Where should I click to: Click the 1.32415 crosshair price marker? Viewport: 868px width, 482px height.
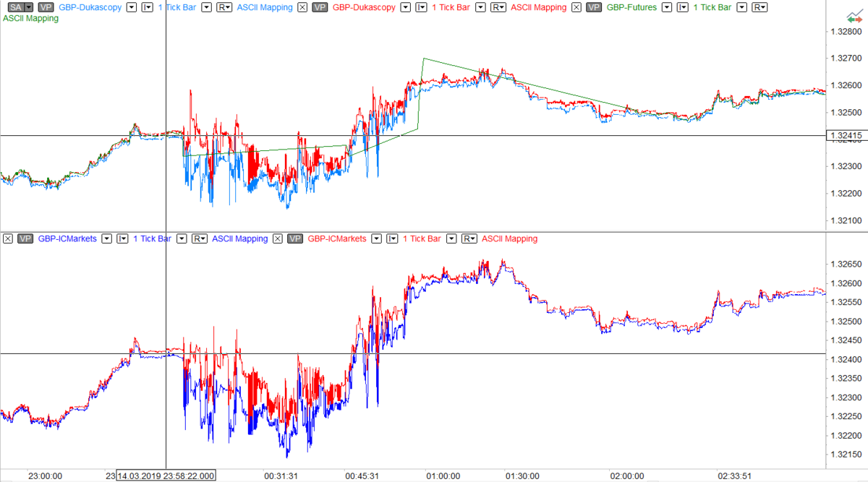(x=846, y=135)
